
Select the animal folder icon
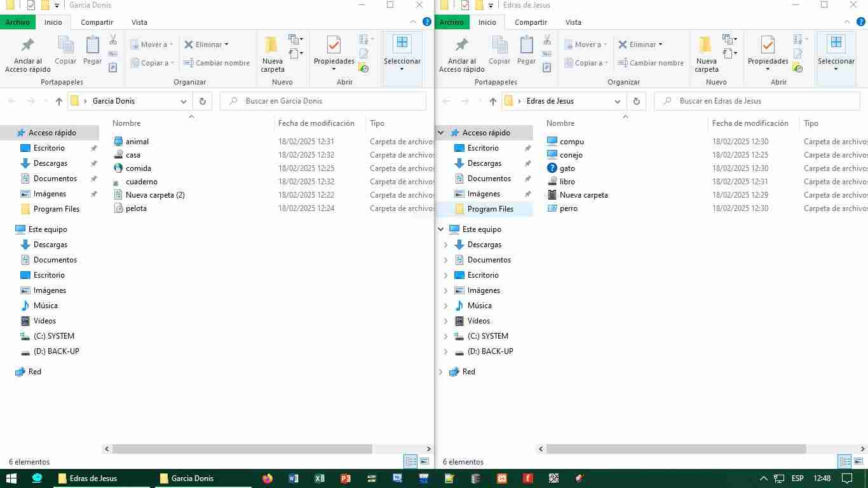click(118, 142)
